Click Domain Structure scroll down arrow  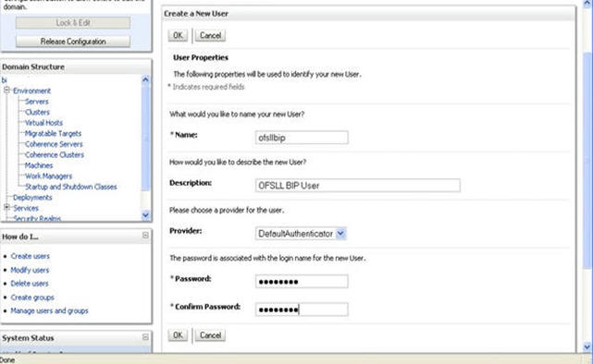pos(145,215)
